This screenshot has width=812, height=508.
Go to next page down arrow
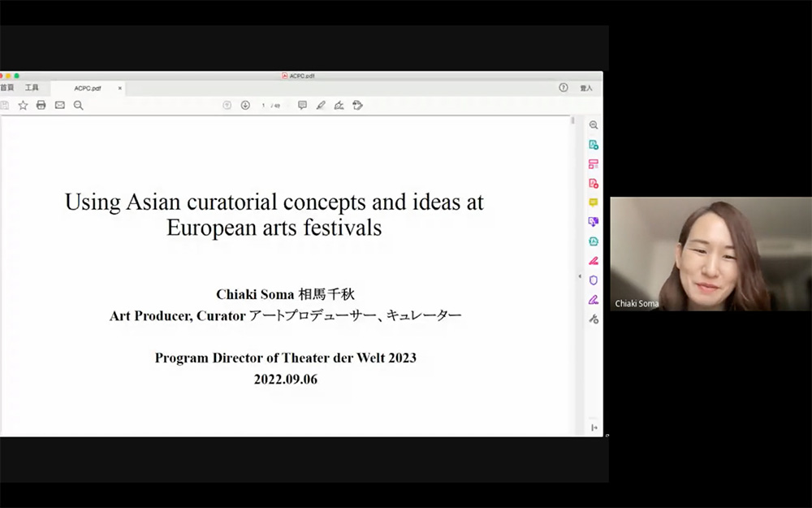[245, 105]
